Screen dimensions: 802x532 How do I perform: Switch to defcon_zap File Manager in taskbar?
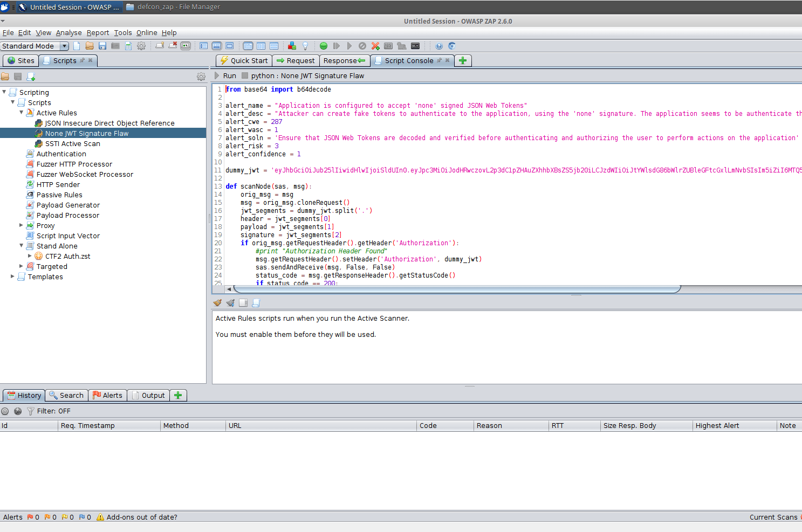173,7
